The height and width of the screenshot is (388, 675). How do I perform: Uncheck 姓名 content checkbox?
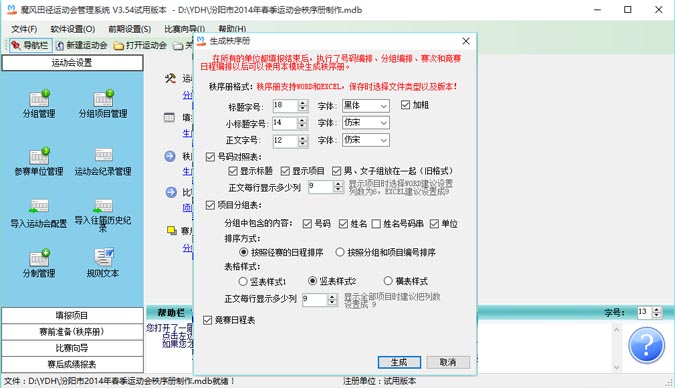353,223
